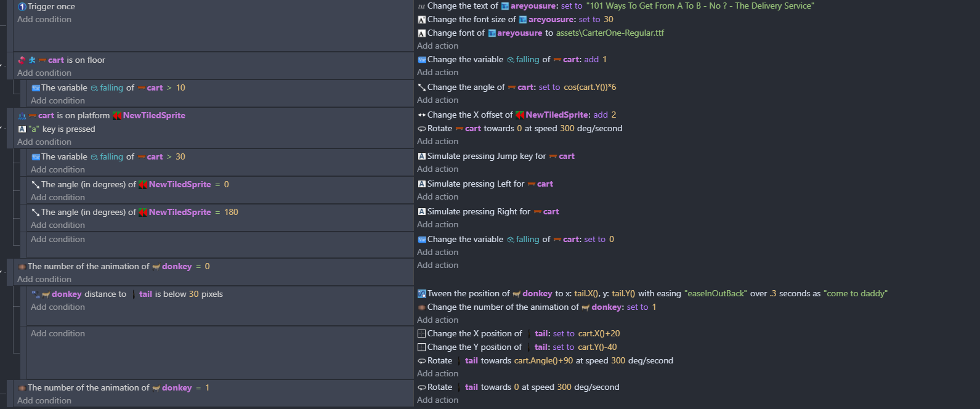The image size is (980, 409).
Task: Click Add condition under Trigger once
Action: (x=44, y=20)
